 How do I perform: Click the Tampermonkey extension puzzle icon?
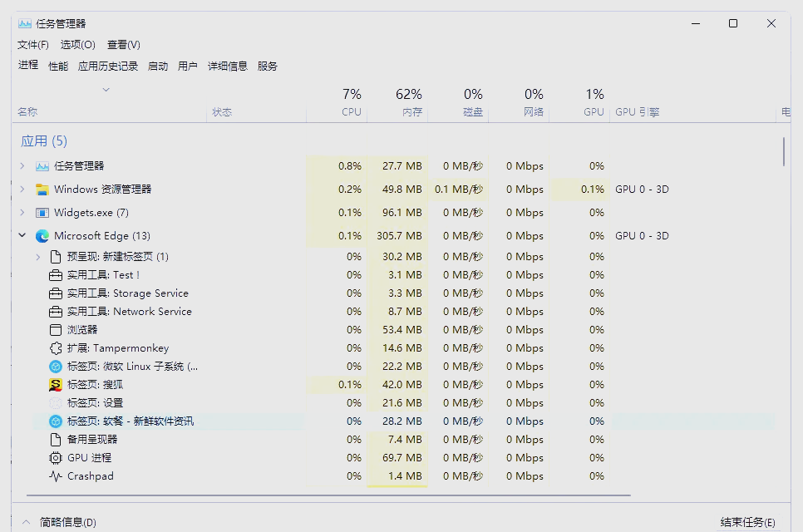56,348
